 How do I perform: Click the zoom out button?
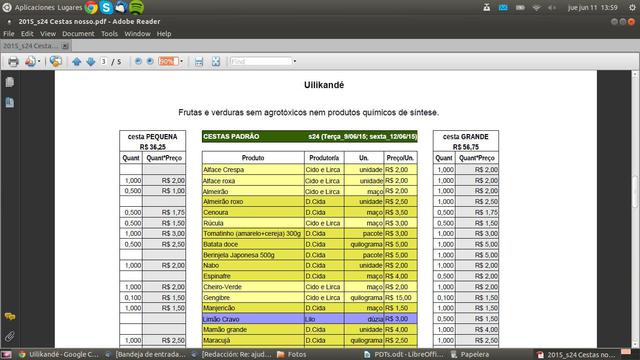(138, 62)
